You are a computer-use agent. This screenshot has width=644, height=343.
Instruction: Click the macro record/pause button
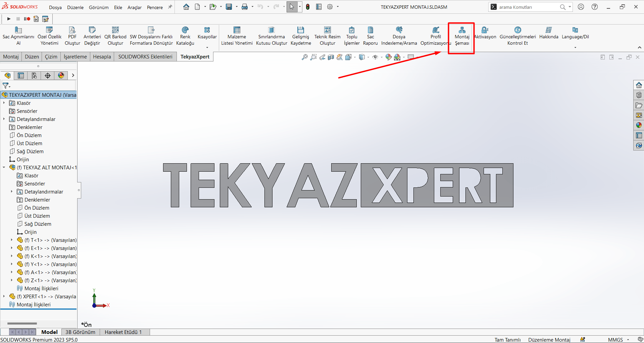[x=27, y=19]
